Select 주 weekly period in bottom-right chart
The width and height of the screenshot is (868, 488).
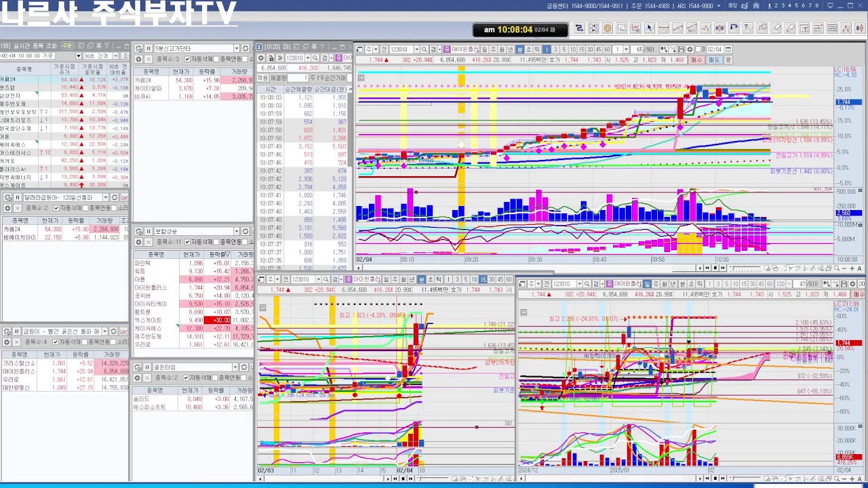(x=656, y=284)
